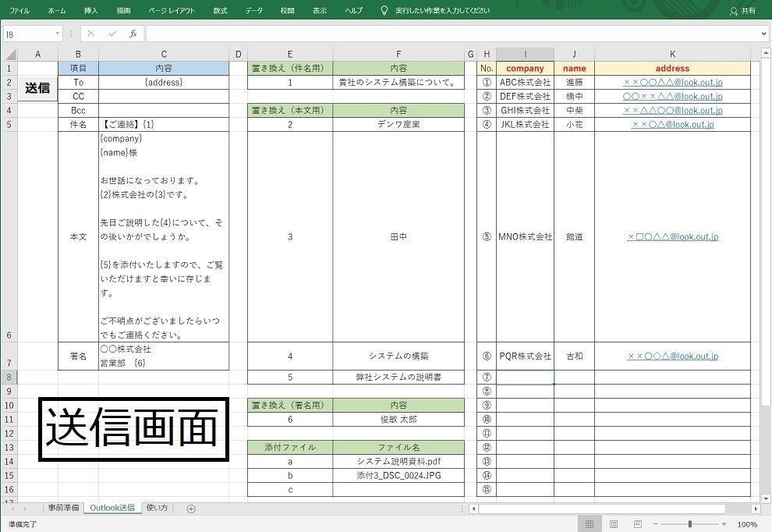Open the Name Box dropdown arrow
Viewport: 772px width, 532px height.
[58, 34]
